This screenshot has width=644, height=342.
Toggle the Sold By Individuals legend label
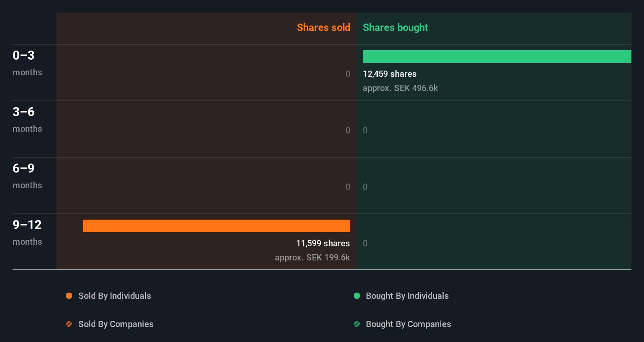point(115,296)
